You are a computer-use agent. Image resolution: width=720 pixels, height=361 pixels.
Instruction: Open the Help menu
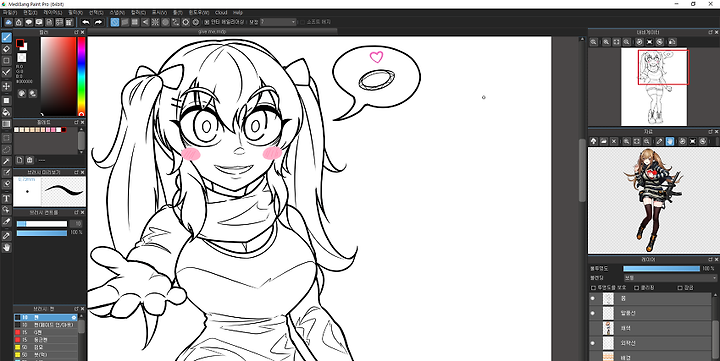237,13
